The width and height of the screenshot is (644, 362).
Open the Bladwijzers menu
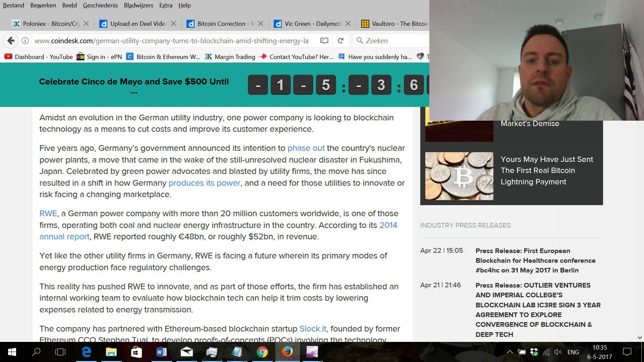pyautogui.click(x=138, y=6)
